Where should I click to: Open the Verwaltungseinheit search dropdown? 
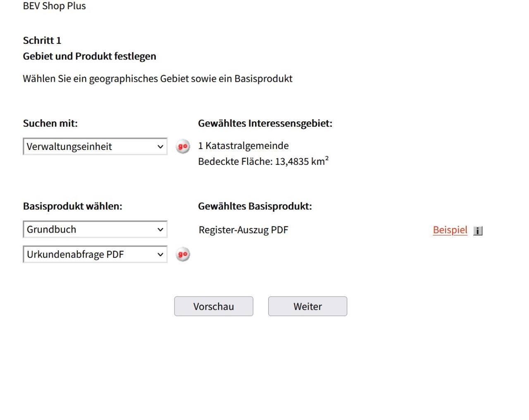coord(95,147)
